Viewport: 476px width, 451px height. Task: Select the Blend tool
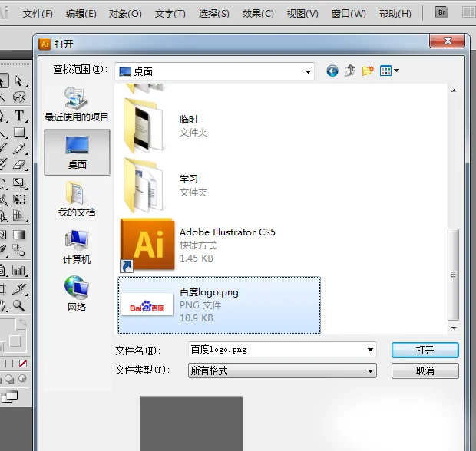[19, 251]
